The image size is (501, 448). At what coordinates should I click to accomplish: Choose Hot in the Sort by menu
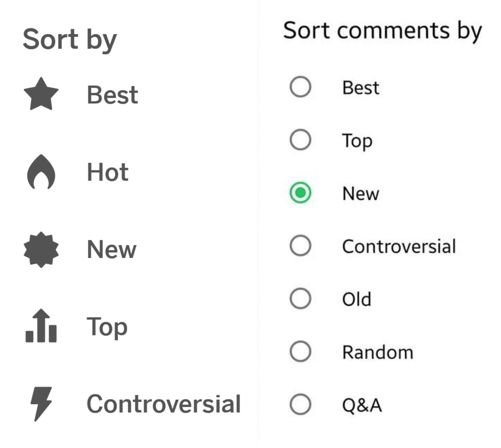pos(108,172)
